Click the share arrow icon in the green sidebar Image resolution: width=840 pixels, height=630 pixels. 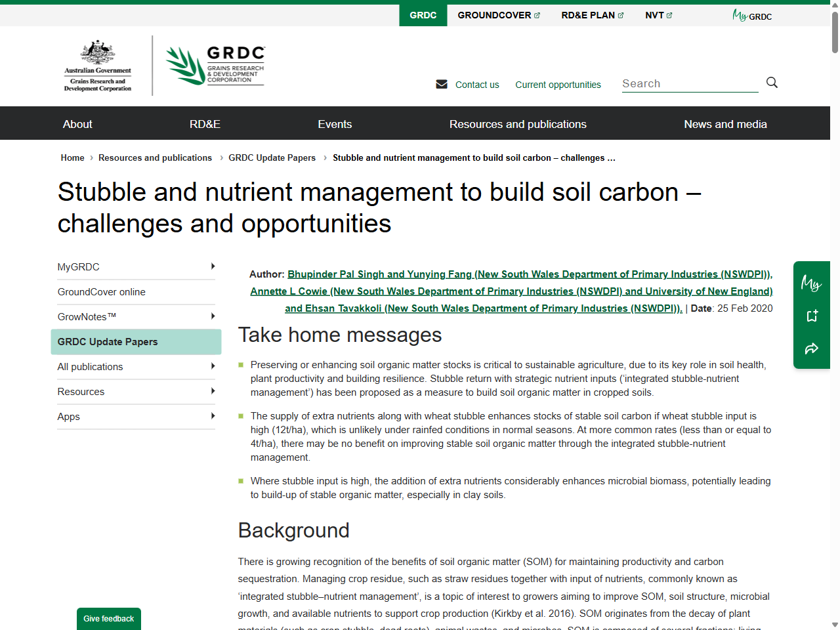coord(812,348)
